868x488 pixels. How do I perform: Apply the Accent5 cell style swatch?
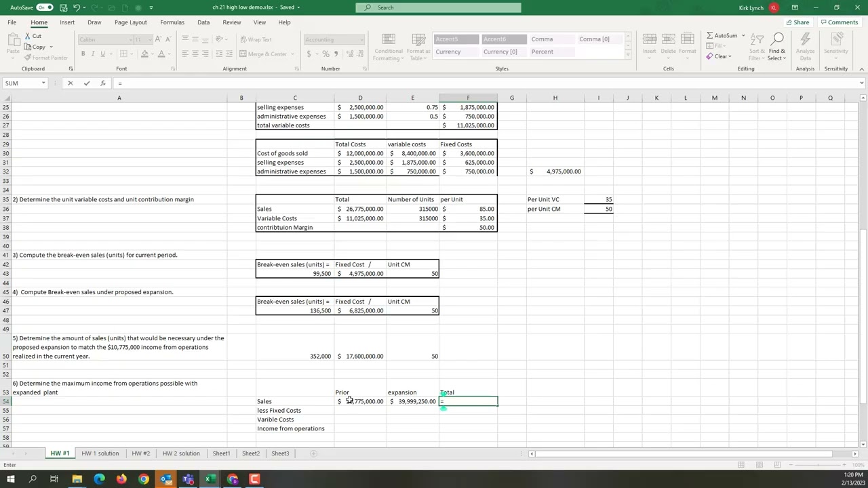456,39
